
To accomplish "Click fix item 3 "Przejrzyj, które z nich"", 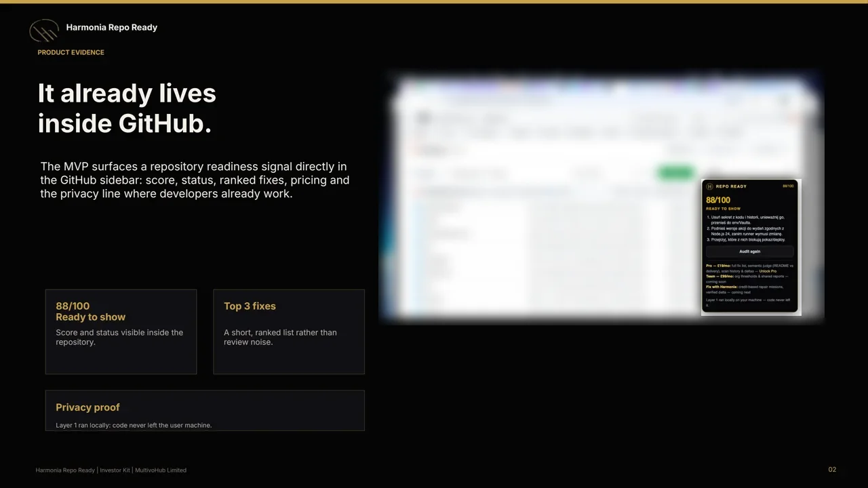I will click(x=746, y=239).
